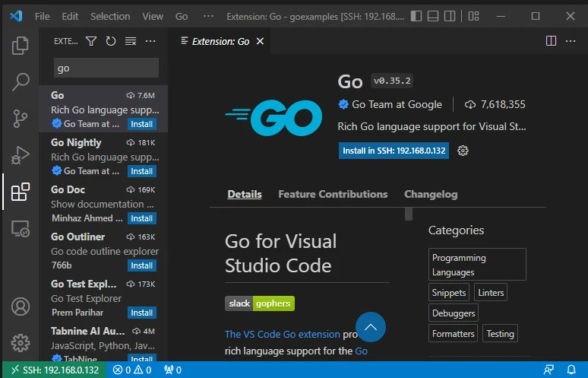The height and width of the screenshot is (378, 588).
Task: Click the extensions search input field
Action: (x=106, y=68)
